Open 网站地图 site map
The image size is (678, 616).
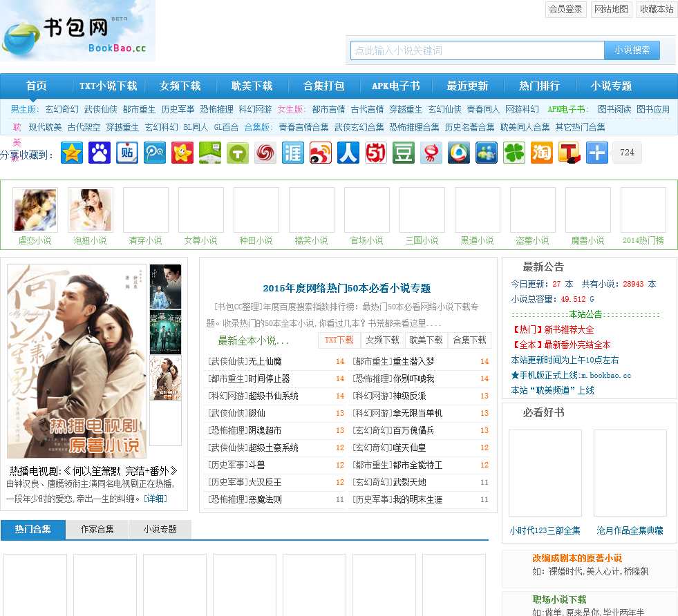612,9
